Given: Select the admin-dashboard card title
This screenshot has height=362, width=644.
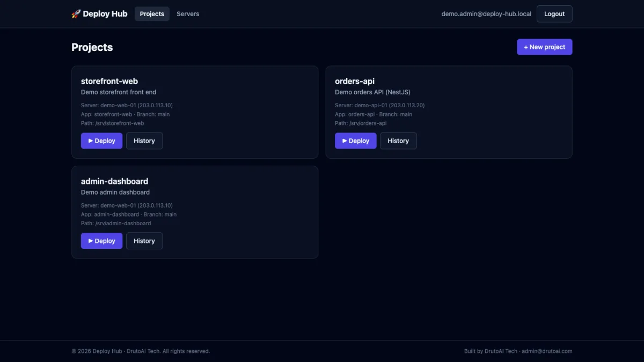Looking at the screenshot, I should pos(114,181).
